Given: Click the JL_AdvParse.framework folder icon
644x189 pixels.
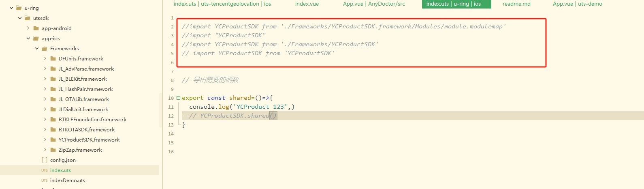Looking at the screenshot, I should tap(53, 69).
